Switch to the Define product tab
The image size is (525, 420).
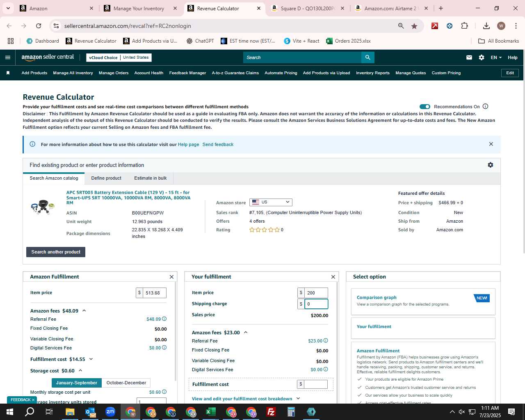tap(106, 178)
